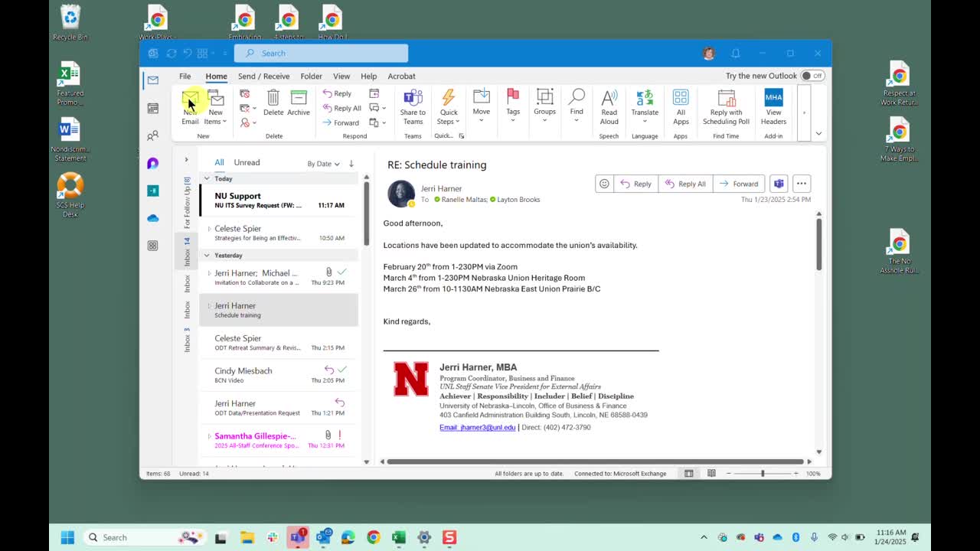The width and height of the screenshot is (980, 551).
Task: Reverse sort order arrow in message list
Action: (351, 163)
